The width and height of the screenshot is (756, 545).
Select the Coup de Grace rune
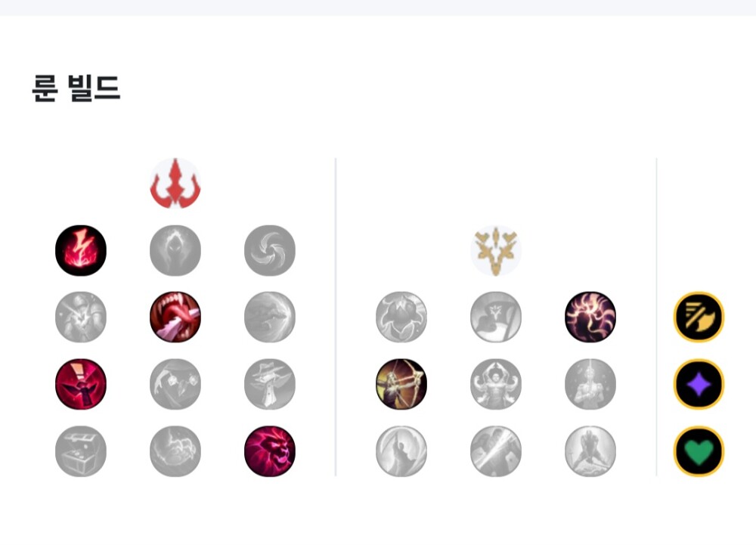[x=401, y=451]
